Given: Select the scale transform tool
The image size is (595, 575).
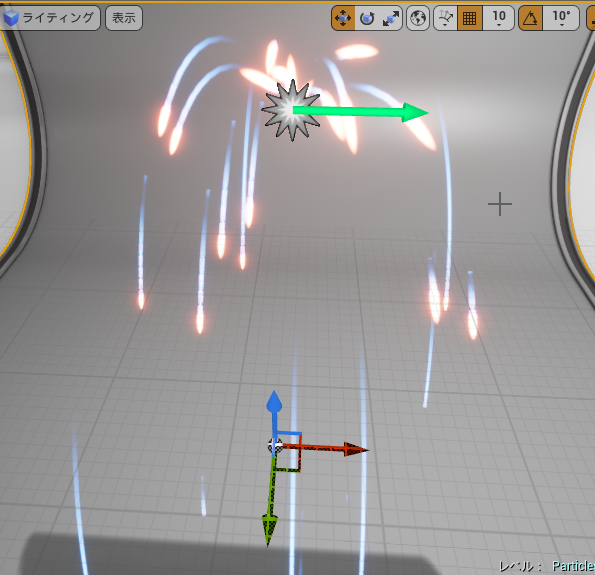Looking at the screenshot, I should tap(390, 18).
